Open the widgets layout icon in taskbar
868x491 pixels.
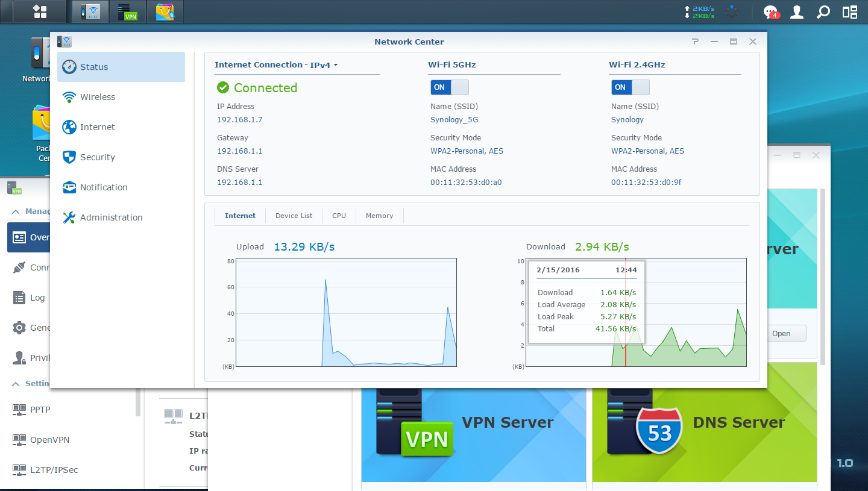coord(850,12)
